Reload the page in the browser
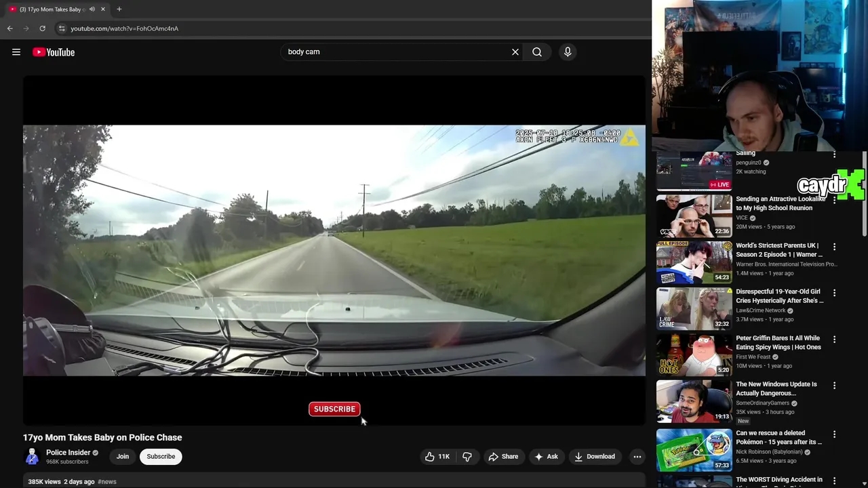Image resolution: width=868 pixels, height=488 pixels. tap(42, 28)
